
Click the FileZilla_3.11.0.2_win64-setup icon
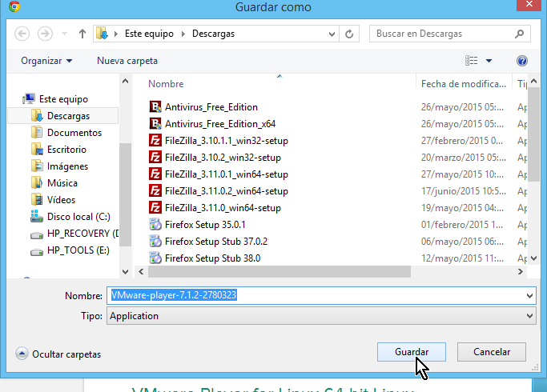(155, 191)
